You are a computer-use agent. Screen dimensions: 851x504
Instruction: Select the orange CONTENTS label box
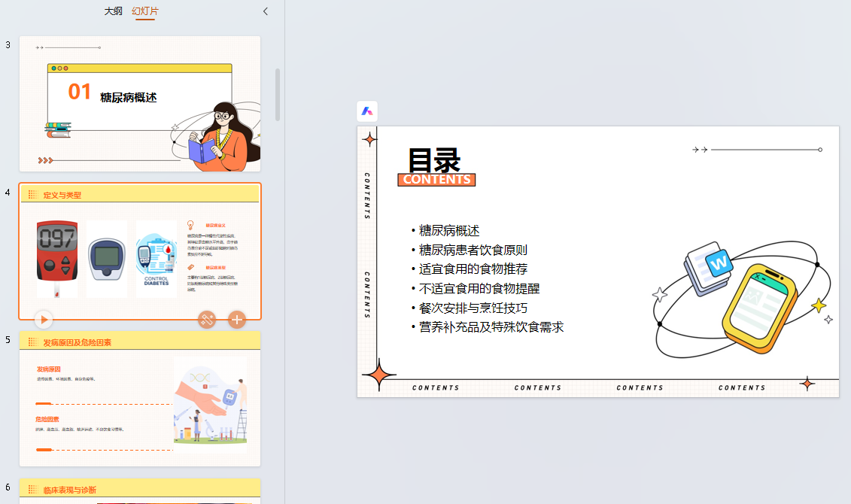pyautogui.click(x=436, y=180)
